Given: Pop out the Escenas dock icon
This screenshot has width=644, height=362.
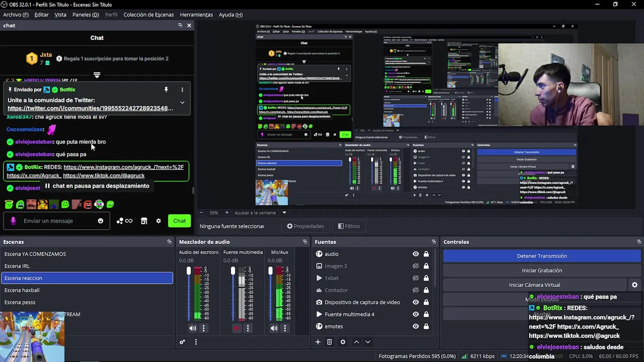Looking at the screenshot, I should [x=170, y=242].
